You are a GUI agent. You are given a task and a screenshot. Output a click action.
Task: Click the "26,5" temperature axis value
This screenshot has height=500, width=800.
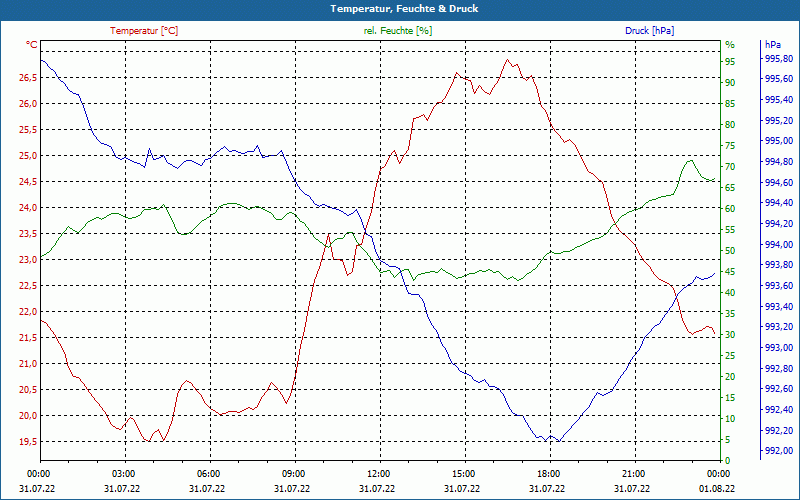tap(28, 78)
